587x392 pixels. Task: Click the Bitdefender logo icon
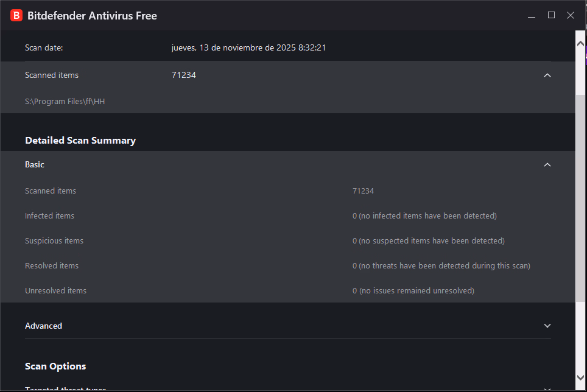click(16, 16)
